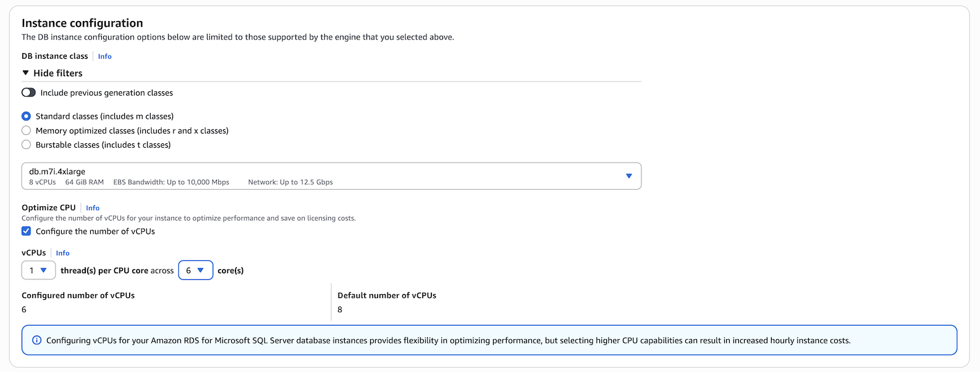Click the chevron on the threads-per-core dropdown
This screenshot has height=372, width=980.
(44, 270)
